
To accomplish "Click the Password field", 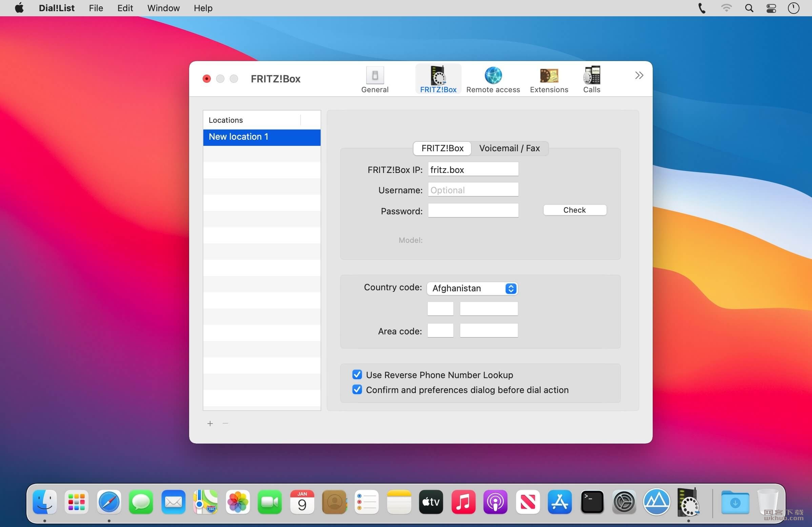I will click(x=473, y=211).
